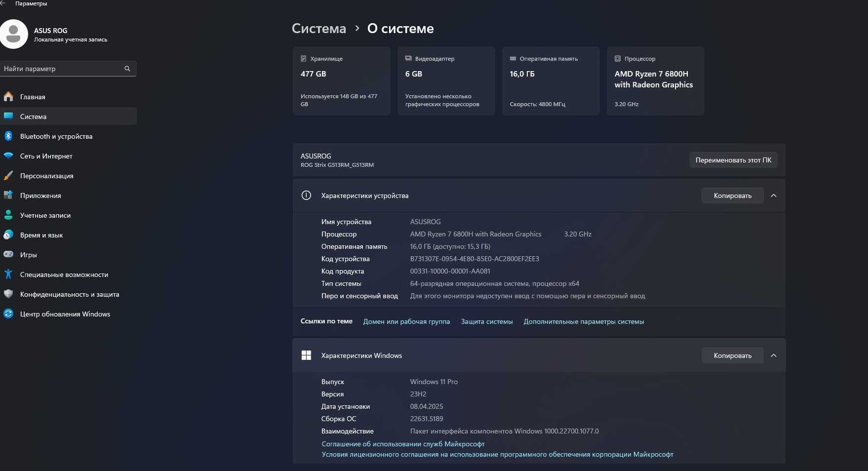Screen dimensions: 868x471
Task: Click Переименовать этот ПК button
Action: [x=733, y=160]
